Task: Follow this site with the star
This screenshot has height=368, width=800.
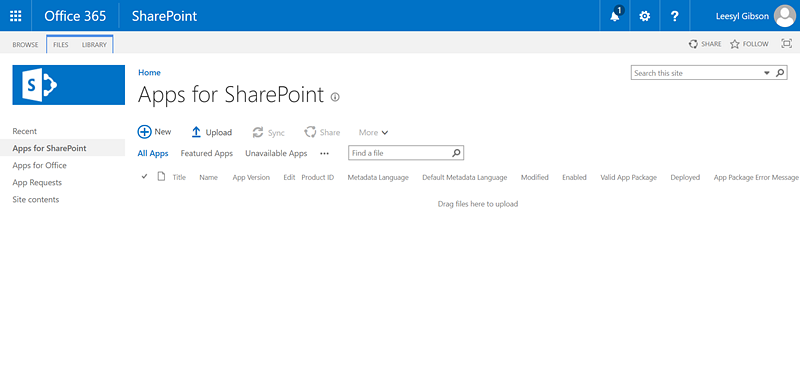Action: pos(749,44)
